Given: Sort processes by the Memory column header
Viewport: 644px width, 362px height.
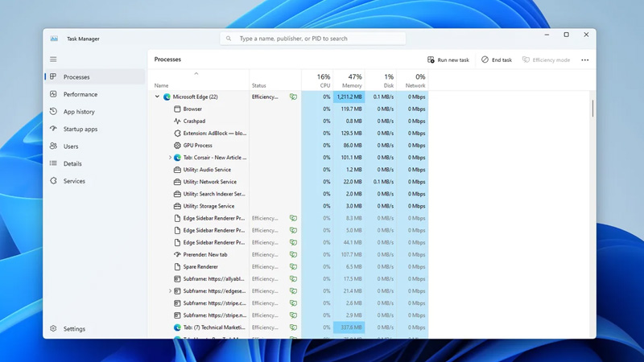Looking at the screenshot, I should point(349,80).
